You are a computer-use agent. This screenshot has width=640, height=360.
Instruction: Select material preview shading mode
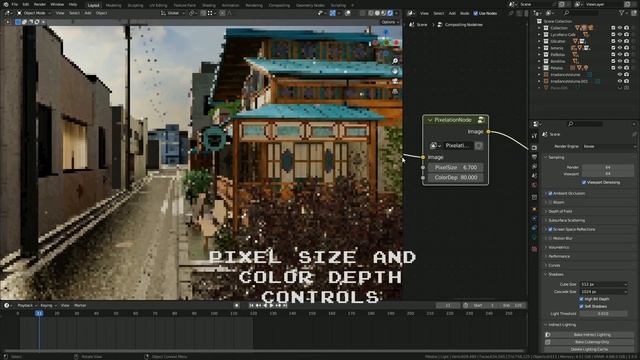384,13
